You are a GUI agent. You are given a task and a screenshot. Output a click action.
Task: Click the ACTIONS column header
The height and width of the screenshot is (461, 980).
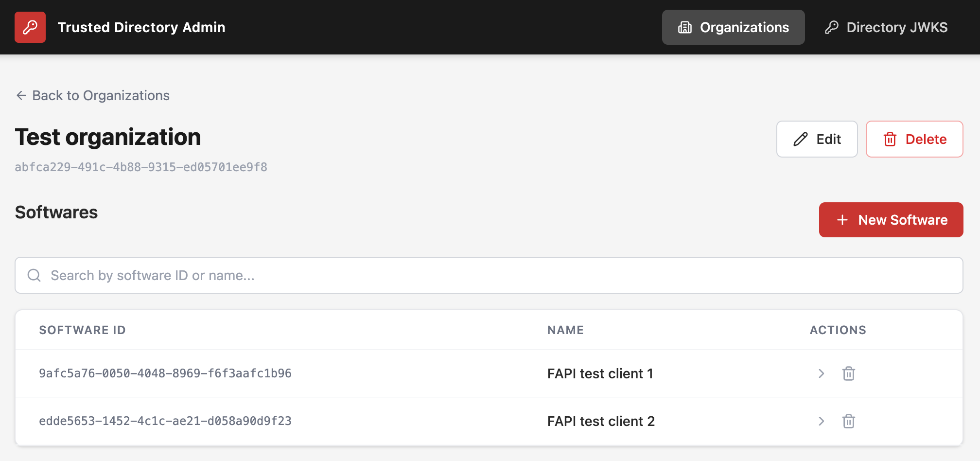(838, 330)
